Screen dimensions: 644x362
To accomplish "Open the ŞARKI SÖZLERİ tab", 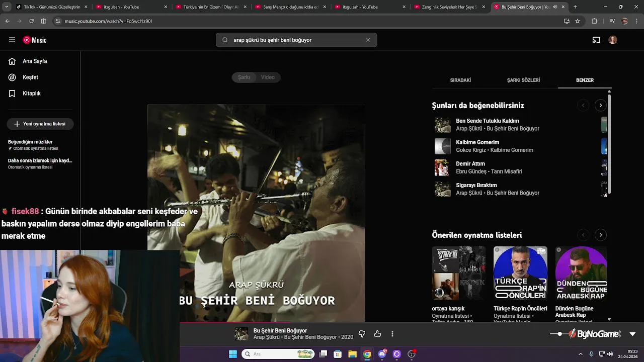I will 523,80.
